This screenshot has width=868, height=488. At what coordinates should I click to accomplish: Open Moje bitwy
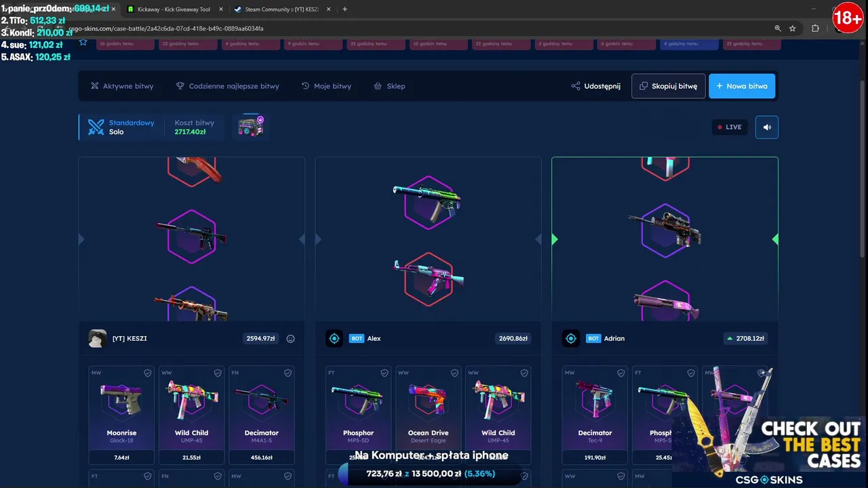point(326,86)
